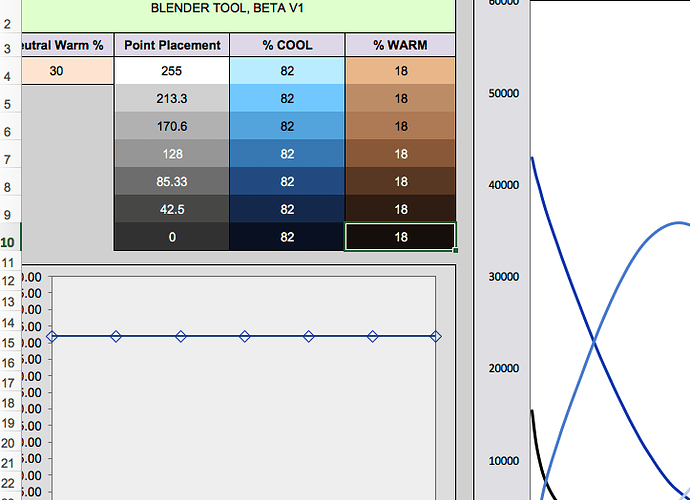The image size is (690, 500).
Task: Click the % WARM header cell
Action: click(400, 46)
